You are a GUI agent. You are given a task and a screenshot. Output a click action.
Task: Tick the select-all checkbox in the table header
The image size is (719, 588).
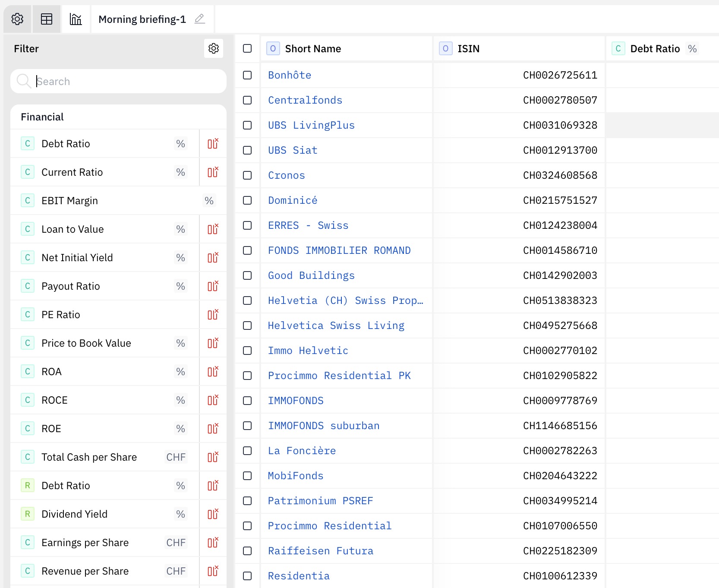click(x=247, y=48)
